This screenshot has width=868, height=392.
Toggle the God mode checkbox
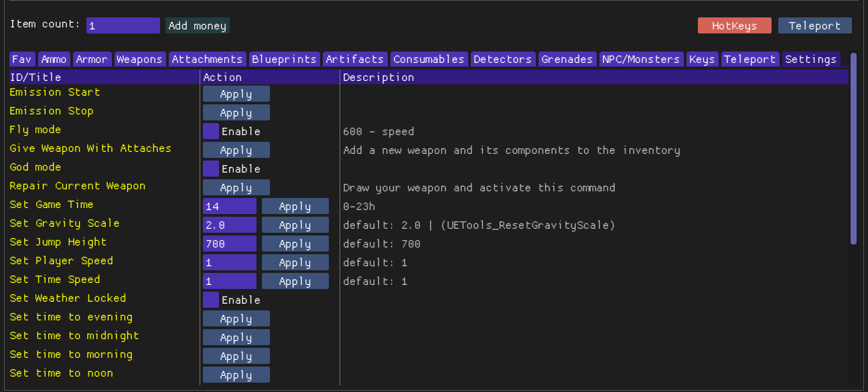click(x=211, y=169)
